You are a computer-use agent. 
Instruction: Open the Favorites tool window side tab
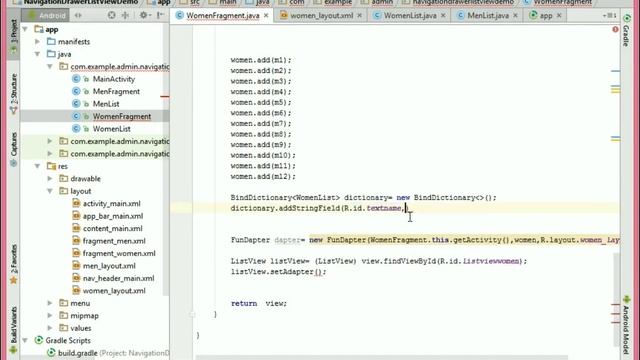[x=14, y=264]
